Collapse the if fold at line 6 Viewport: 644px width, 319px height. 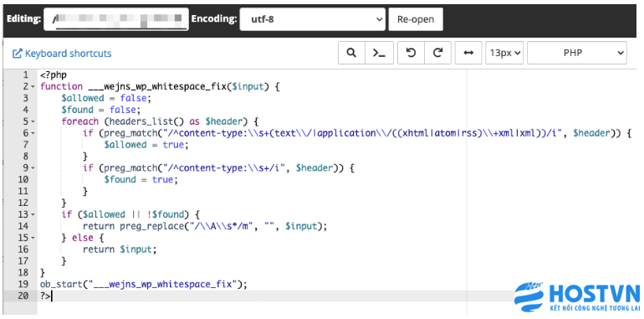33,133
